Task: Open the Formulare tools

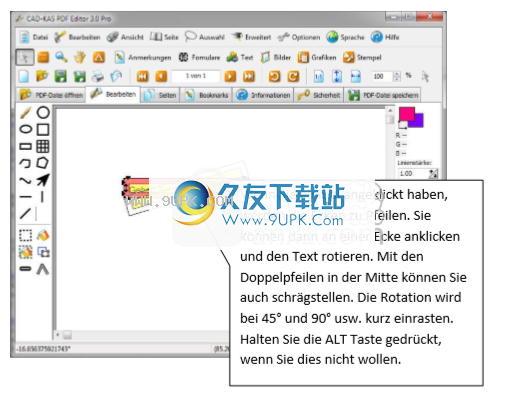Action: click(x=199, y=57)
